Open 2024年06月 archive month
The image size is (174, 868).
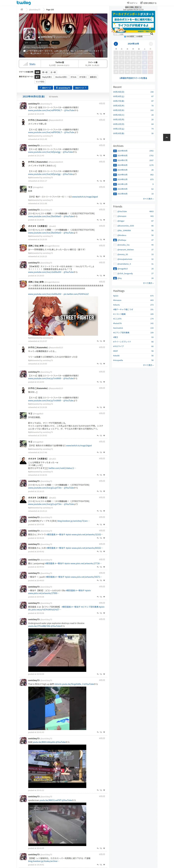pyautogui.click(x=122, y=165)
